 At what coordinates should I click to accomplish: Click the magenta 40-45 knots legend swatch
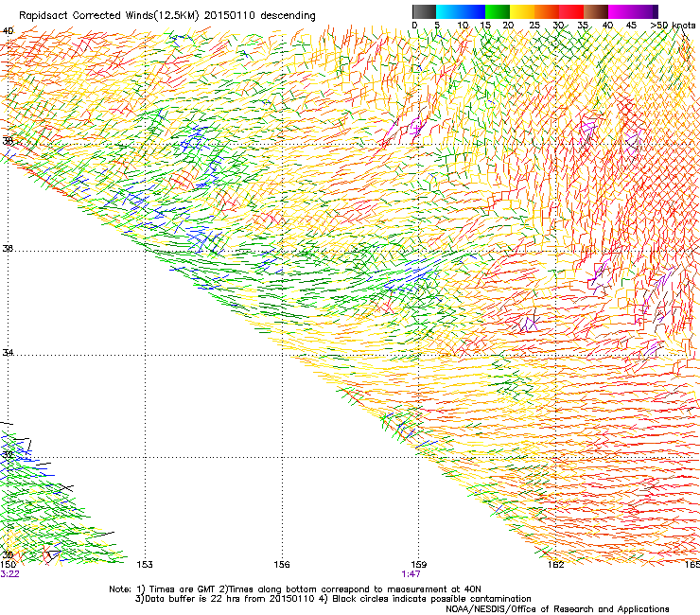(x=621, y=11)
